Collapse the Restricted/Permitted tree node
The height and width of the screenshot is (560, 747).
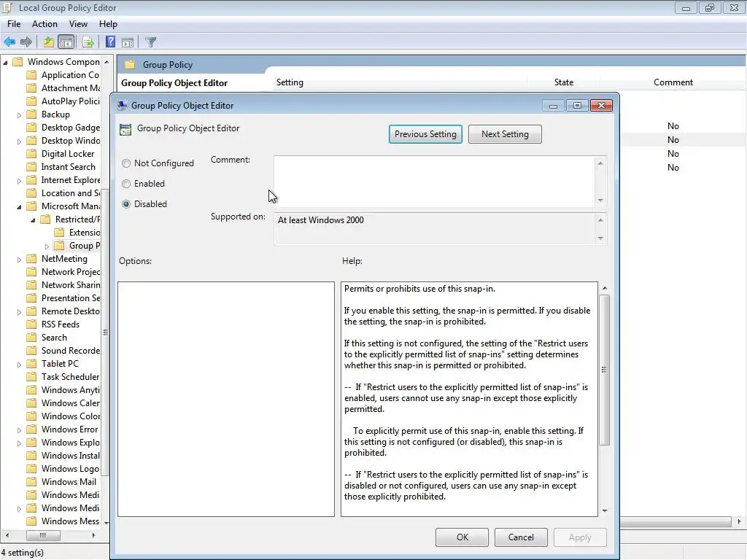(x=33, y=220)
